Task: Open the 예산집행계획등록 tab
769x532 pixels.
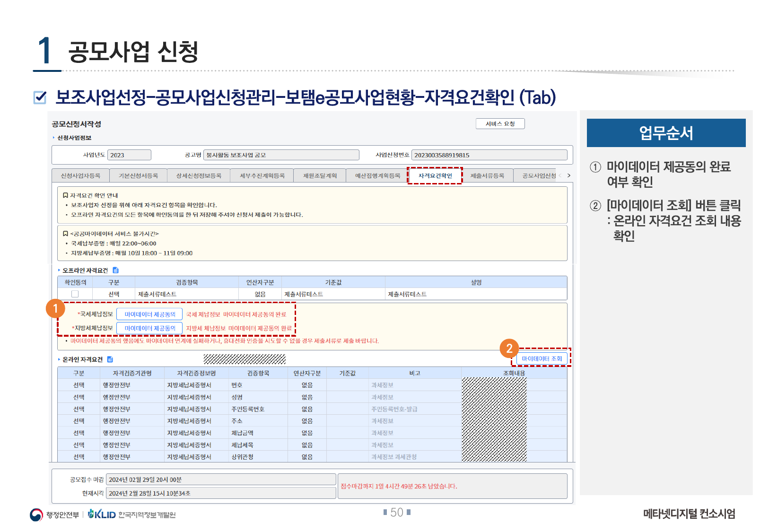Action: (377, 175)
